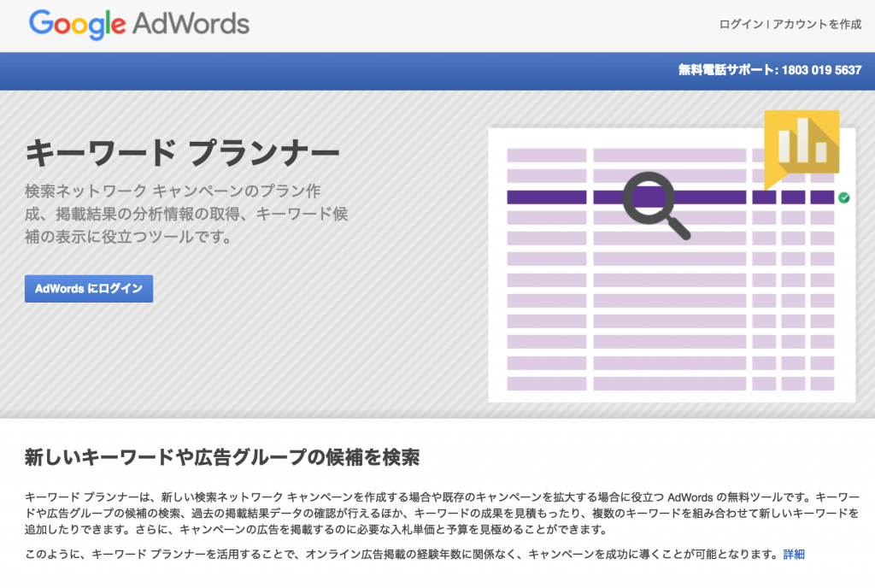Open the 詳細 link at the bottom
The width and height of the screenshot is (875, 588).
[x=794, y=553]
